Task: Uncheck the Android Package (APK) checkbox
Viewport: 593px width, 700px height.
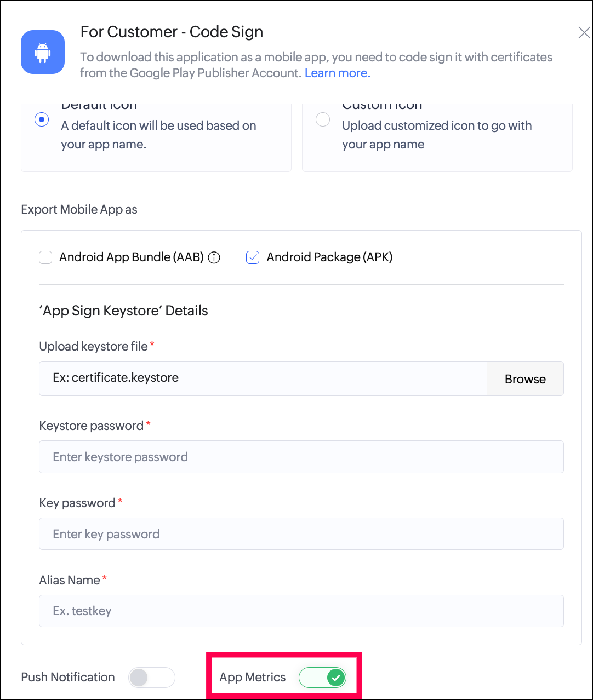Action: pos(253,257)
